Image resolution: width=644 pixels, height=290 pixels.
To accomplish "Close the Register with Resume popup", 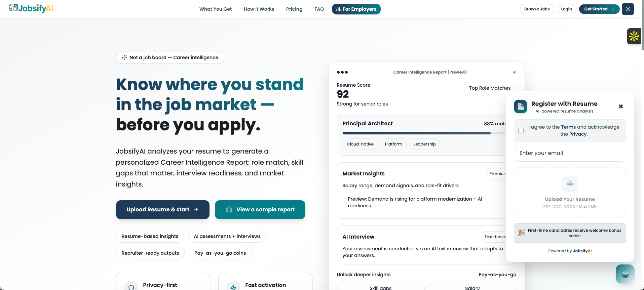I will (620, 107).
